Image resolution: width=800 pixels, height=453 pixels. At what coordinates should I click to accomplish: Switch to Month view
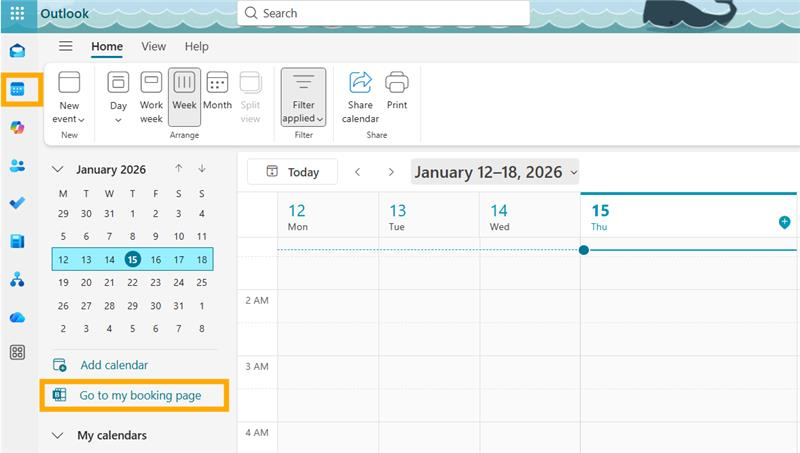217,91
